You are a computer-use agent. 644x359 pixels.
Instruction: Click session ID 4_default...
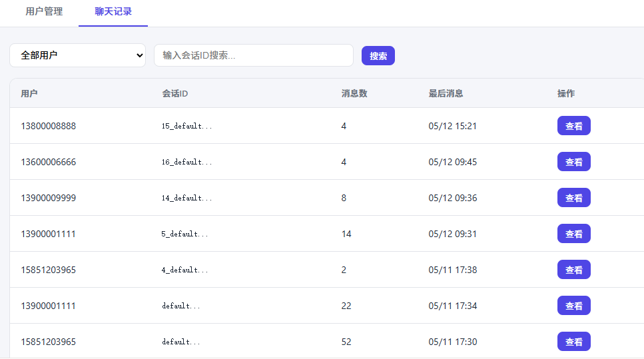point(185,270)
